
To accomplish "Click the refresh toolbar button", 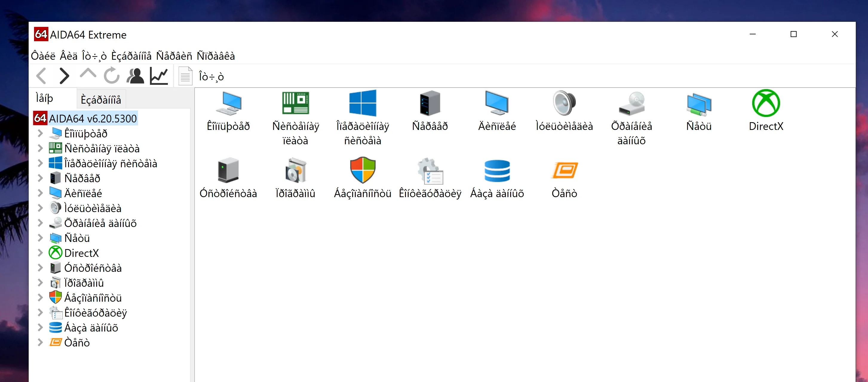I will point(111,76).
